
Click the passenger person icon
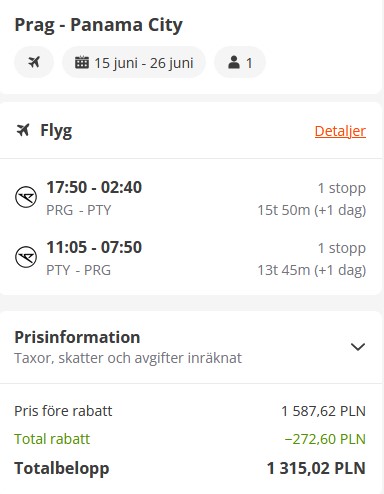click(234, 62)
